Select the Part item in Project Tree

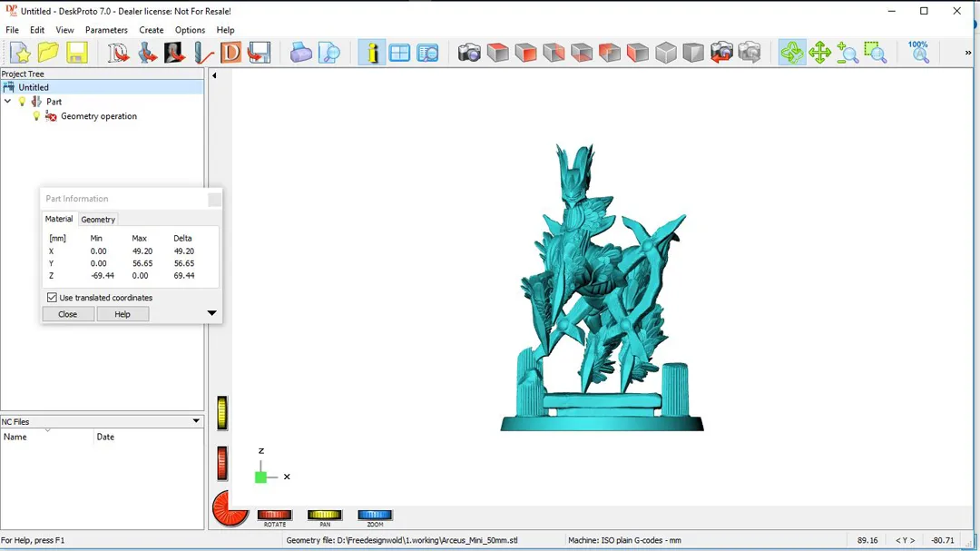[x=54, y=102]
